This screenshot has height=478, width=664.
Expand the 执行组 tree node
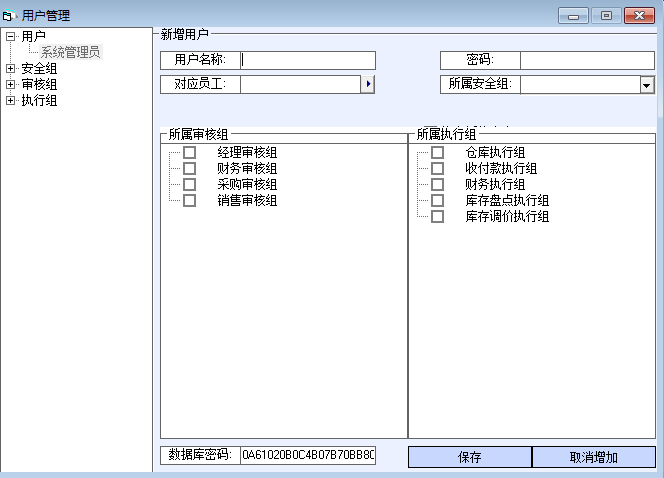pos(11,100)
